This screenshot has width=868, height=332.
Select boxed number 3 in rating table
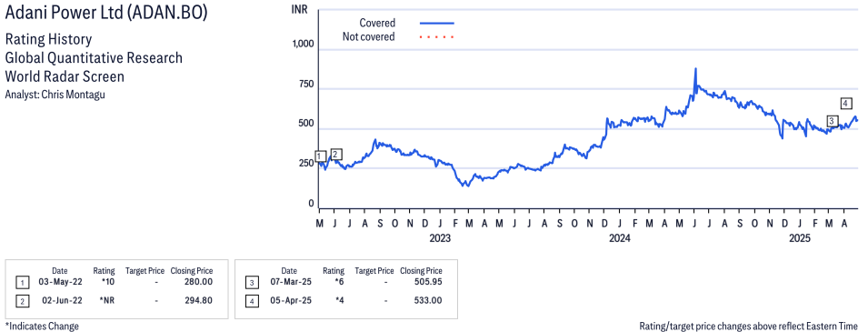[x=252, y=283]
